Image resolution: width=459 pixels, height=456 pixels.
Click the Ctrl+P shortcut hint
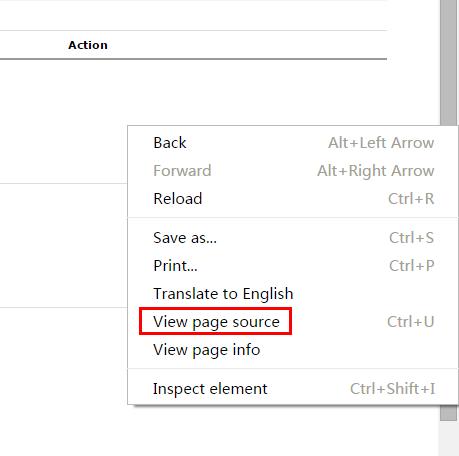pyautogui.click(x=411, y=266)
